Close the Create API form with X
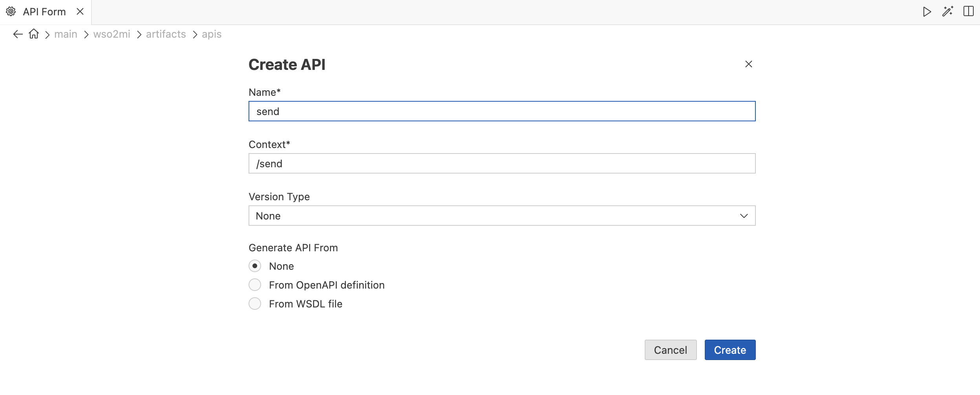Screen dimensions: 980x395 coord(749,64)
